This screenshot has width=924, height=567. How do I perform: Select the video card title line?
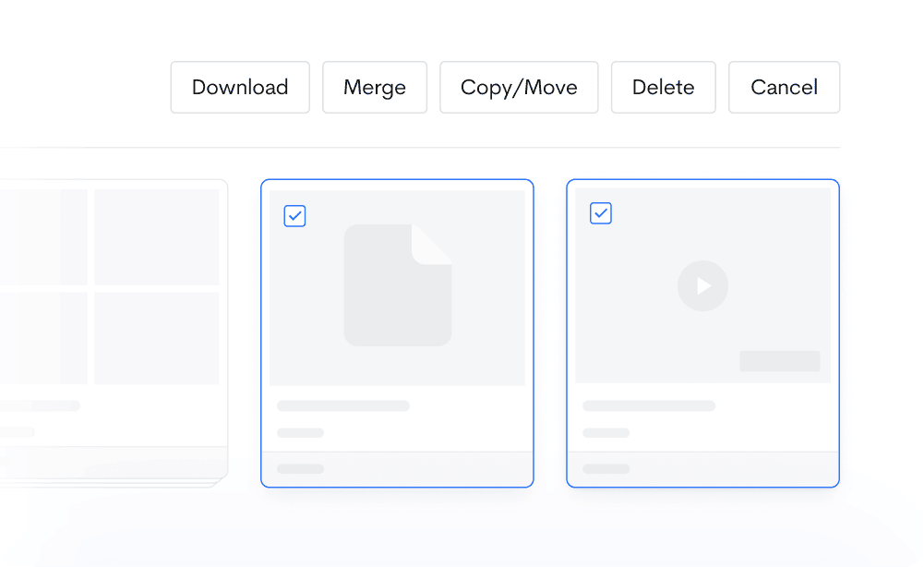pyautogui.click(x=649, y=405)
